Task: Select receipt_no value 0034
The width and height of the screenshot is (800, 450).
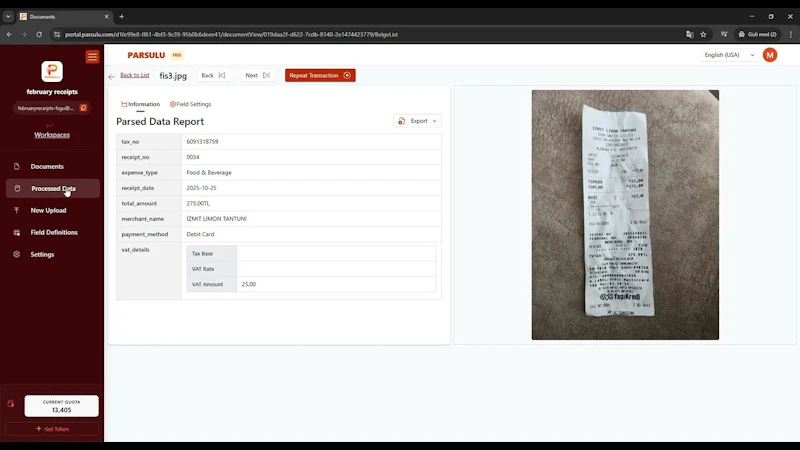Action: coord(193,157)
